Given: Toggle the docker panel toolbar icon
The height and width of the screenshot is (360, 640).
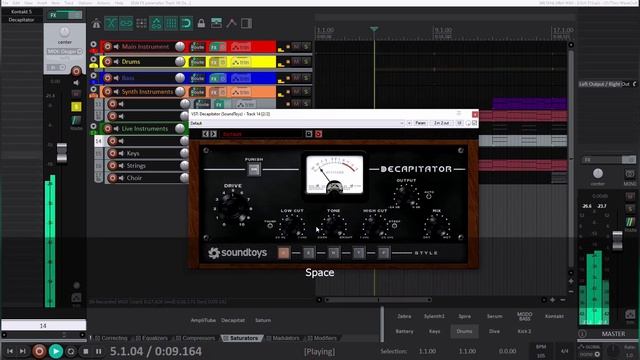Looking at the screenshot, I should (246, 23).
